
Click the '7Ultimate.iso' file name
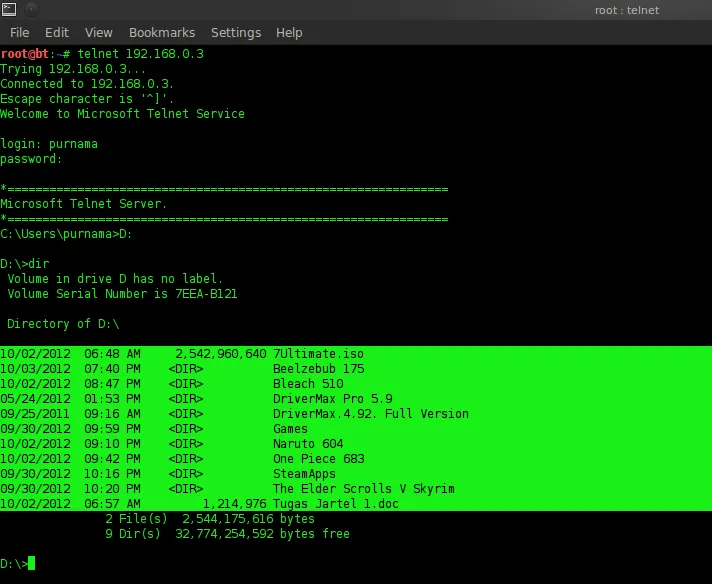click(318, 354)
